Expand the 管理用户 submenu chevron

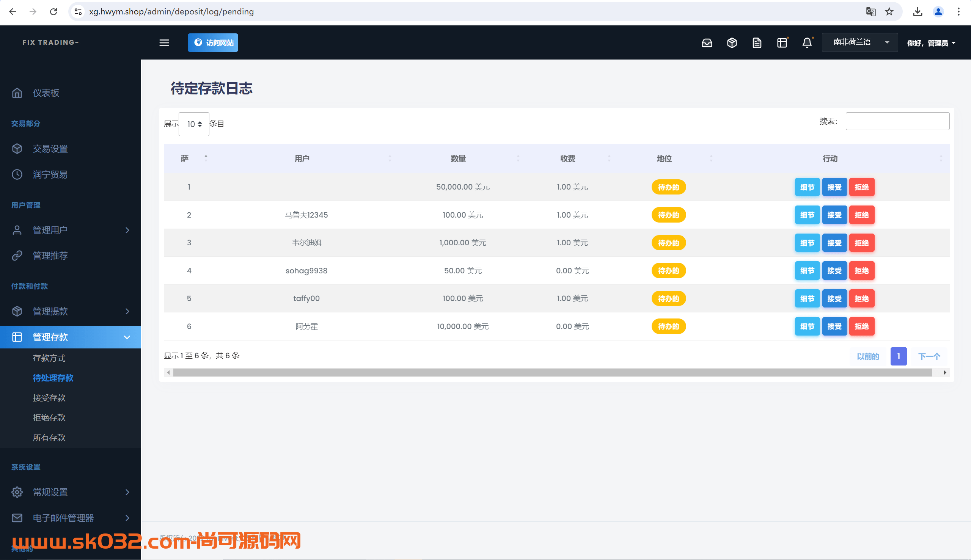coord(127,230)
